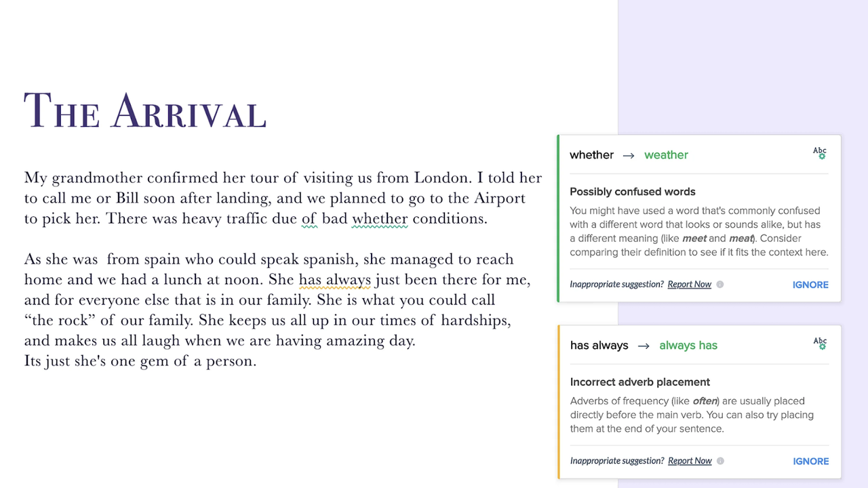Click Report Now on the adverb placement card

pyautogui.click(x=690, y=461)
